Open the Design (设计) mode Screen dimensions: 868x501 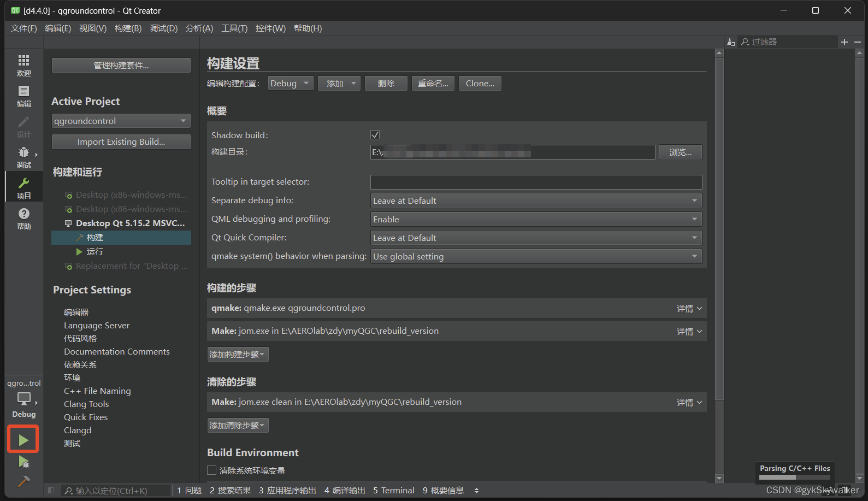click(23, 127)
